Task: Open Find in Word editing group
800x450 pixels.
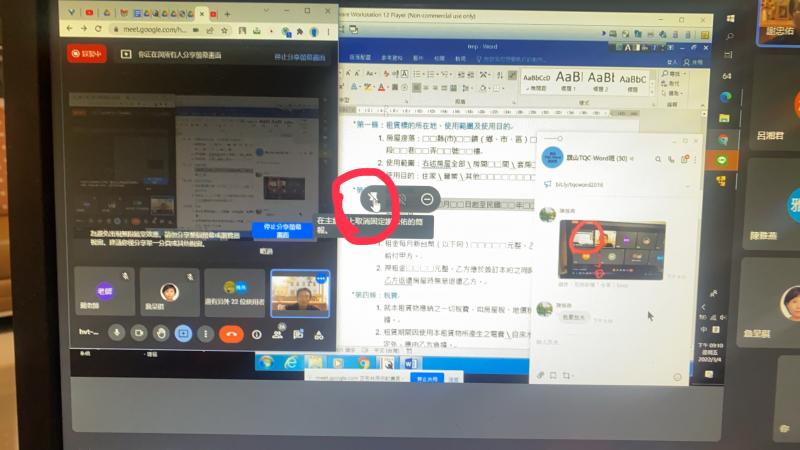Action: click(x=671, y=74)
